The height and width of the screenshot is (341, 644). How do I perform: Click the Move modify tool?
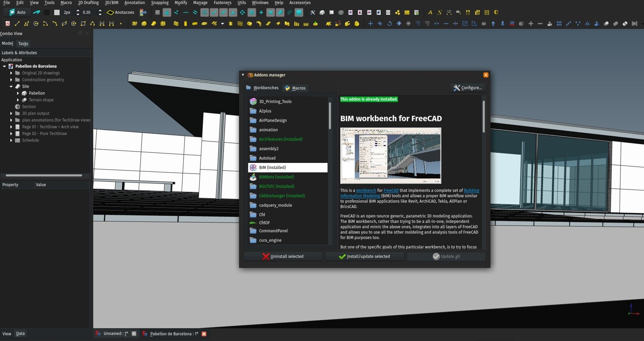[x=370, y=23]
